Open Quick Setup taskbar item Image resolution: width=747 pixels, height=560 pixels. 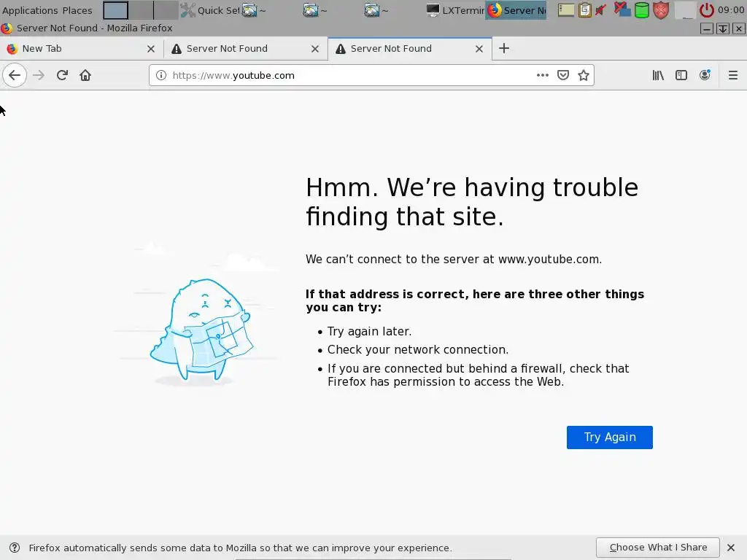point(211,10)
